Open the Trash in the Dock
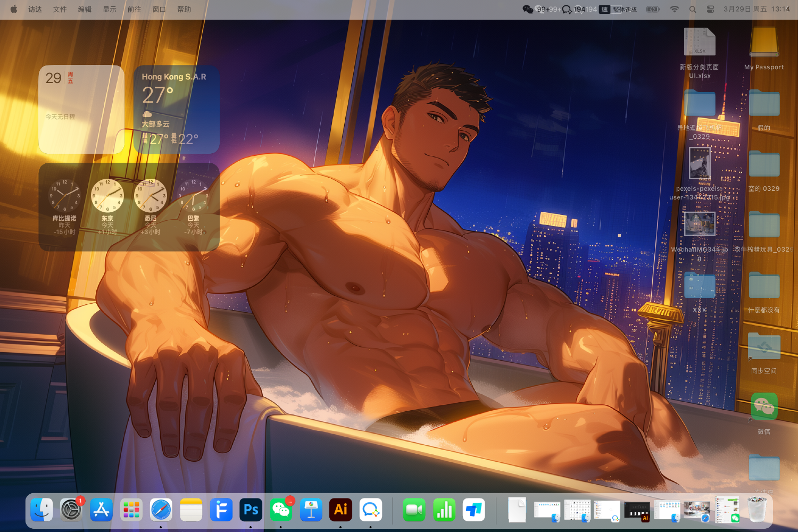This screenshot has height=532, width=798. point(757,510)
